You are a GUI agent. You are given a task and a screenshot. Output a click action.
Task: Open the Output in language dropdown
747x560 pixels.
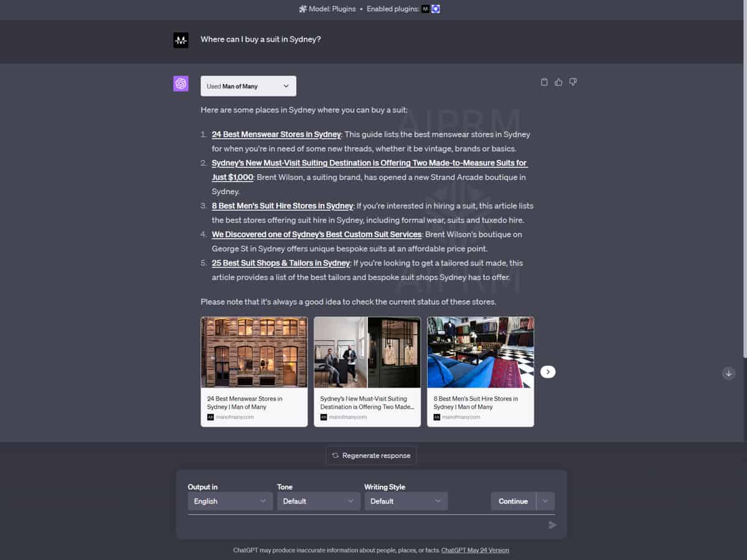[x=230, y=501]
